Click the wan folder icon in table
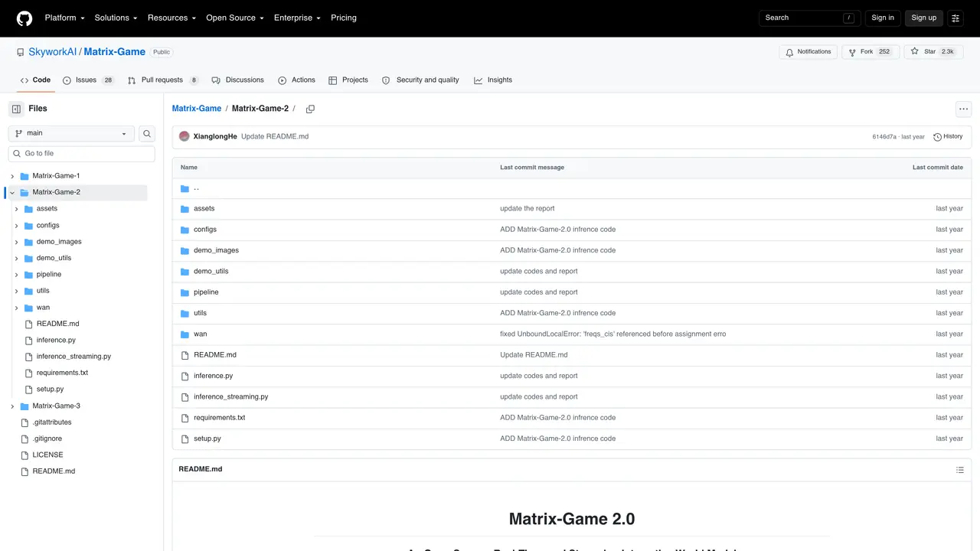This screenshot has width=980, height=551. tap(185, 334)
